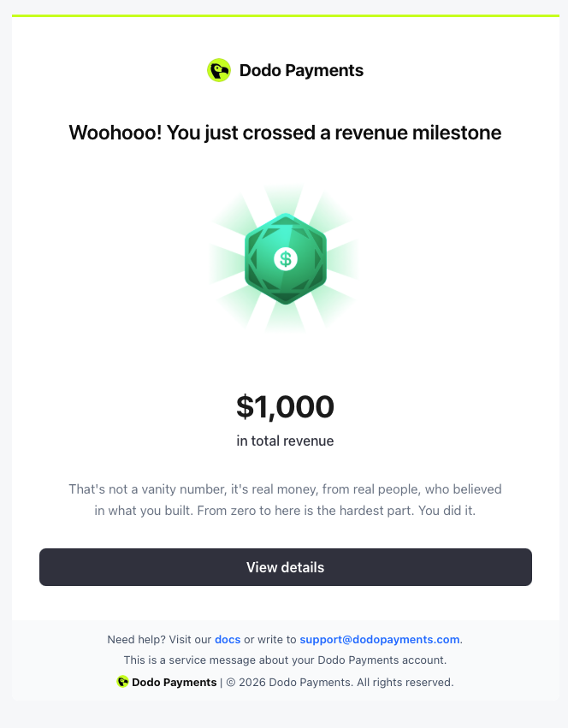Click the service message notice line
The height and width of the screenshot is (728, 568).
pos(285,660)
